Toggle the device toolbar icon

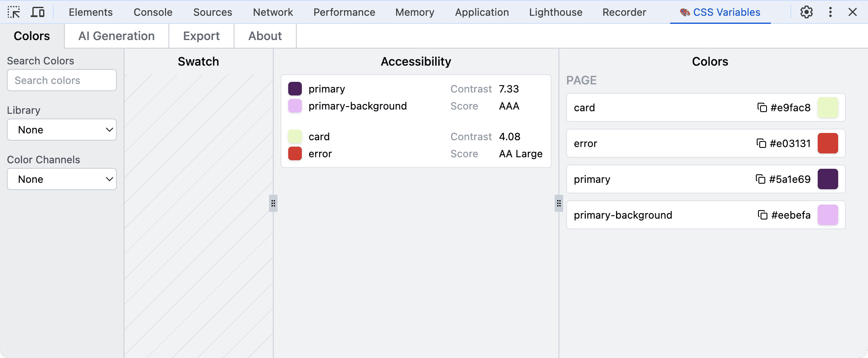click(38, 12)
